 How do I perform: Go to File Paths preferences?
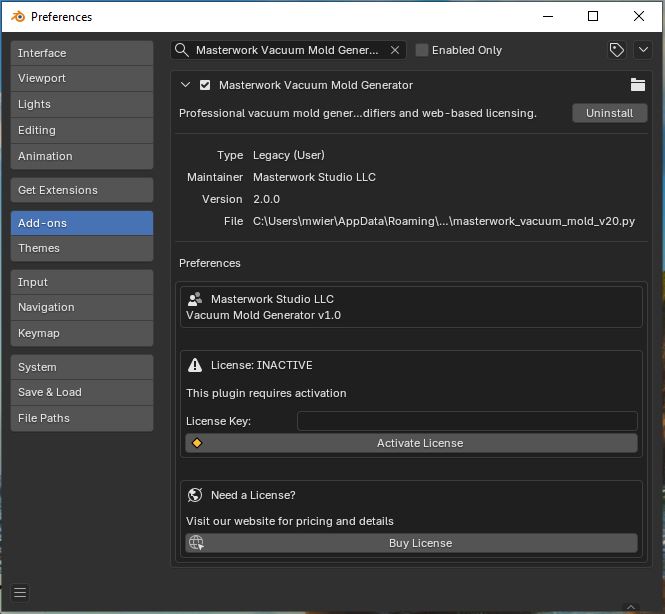(82, 418)
